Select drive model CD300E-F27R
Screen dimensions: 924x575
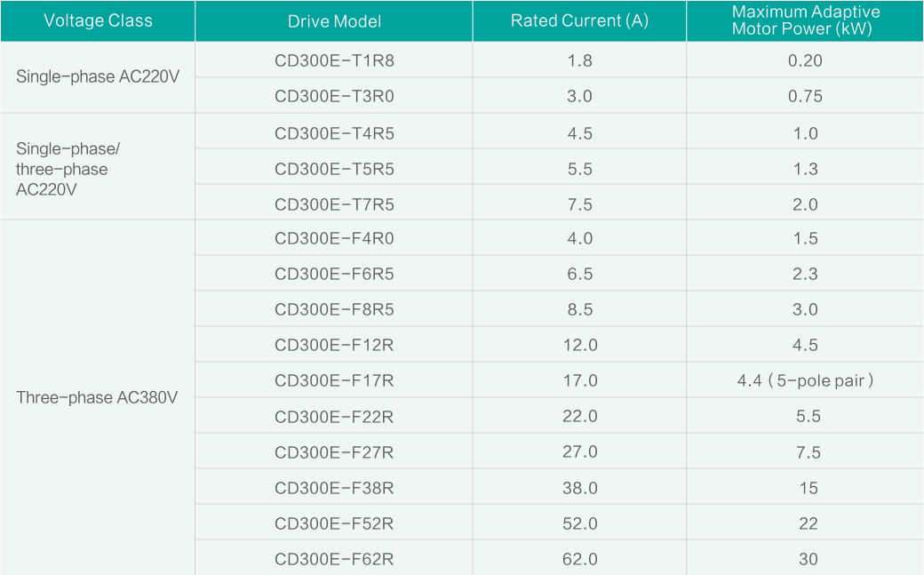pos(334,452)
